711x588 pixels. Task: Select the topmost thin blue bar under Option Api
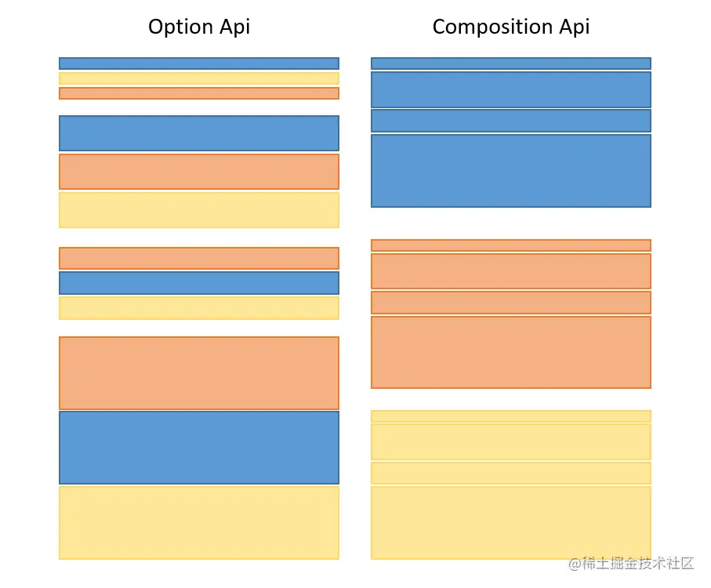pyautogui.click(x=199, y=64)
